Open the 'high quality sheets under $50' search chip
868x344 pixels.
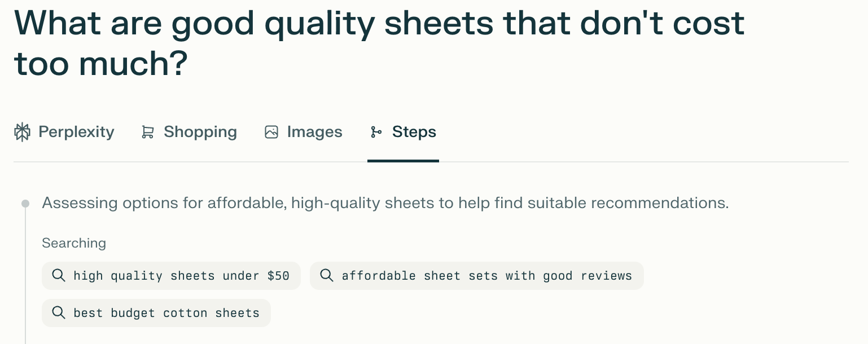pyautogui.click(x=171, y=275)
